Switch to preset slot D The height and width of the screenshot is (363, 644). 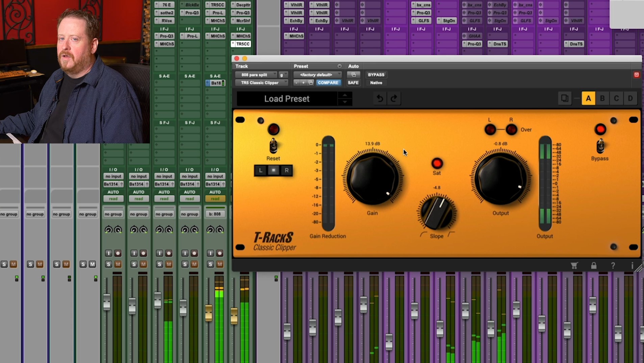[x=630, y=98]
